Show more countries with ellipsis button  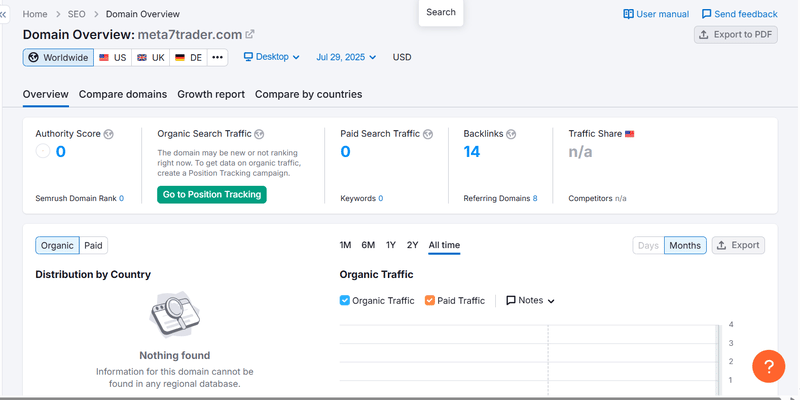(217, 58)
